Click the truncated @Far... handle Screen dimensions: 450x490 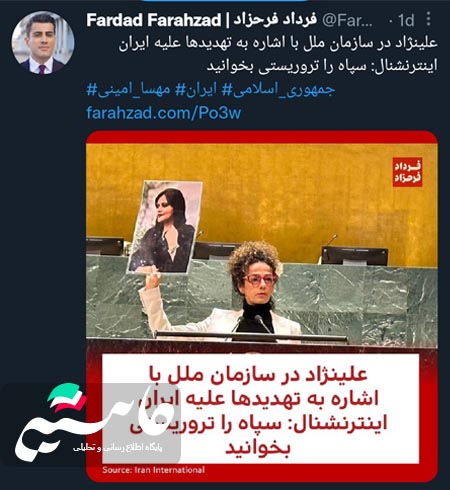348,21
